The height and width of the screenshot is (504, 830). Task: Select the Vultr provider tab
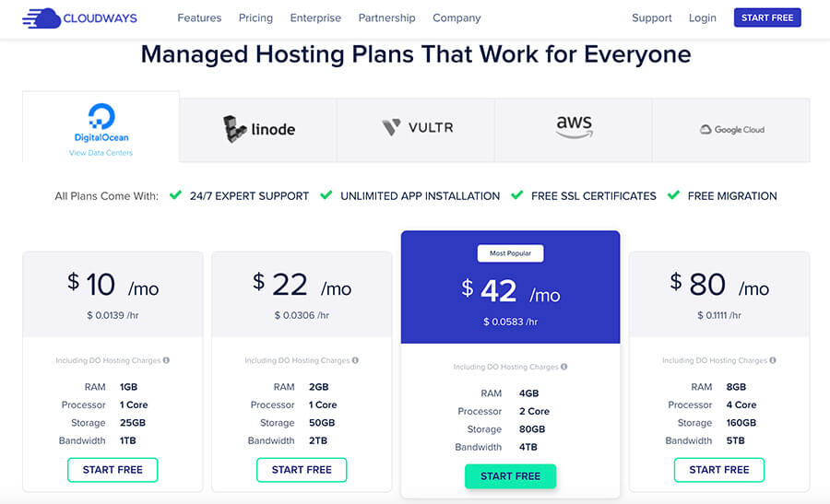pos(416,130)
